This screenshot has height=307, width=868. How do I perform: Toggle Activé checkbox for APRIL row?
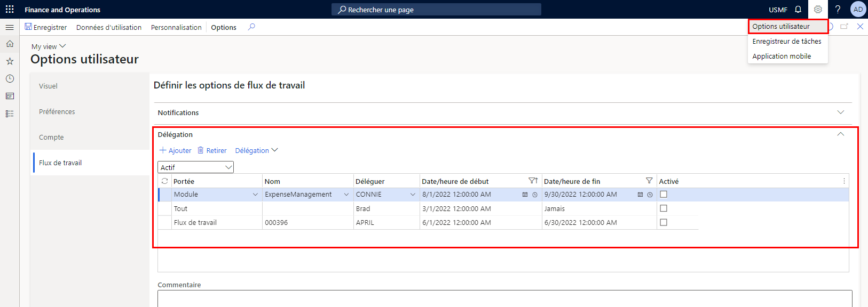(x=664, y=222)
